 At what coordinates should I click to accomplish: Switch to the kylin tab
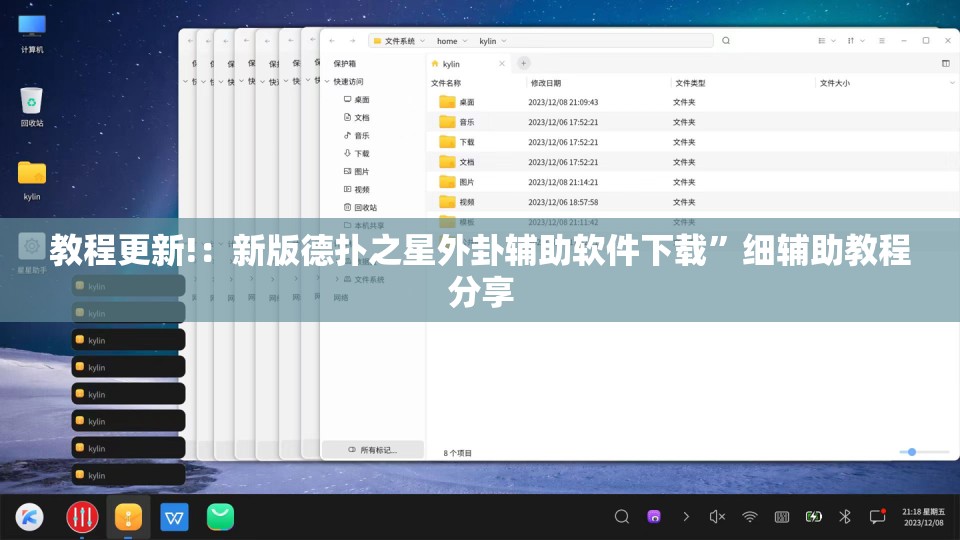point(468,64)
